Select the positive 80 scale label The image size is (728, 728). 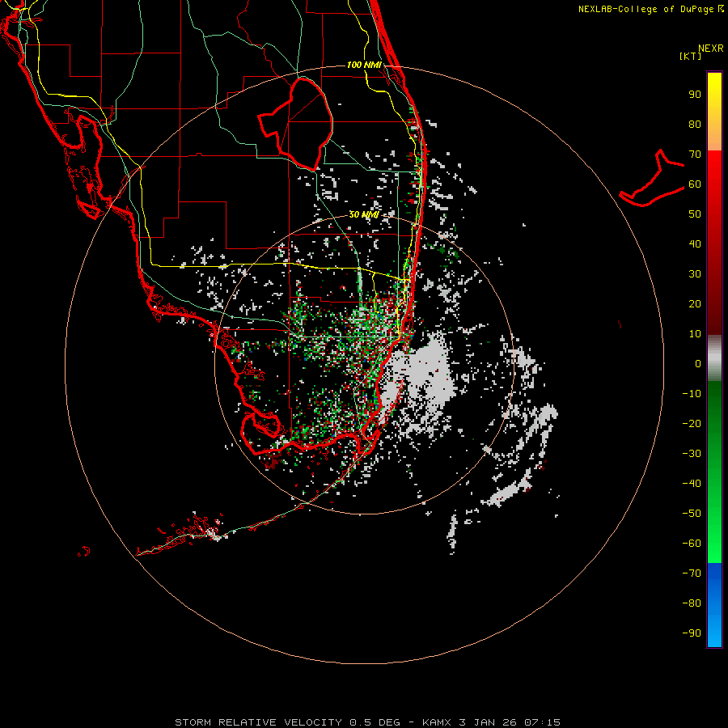tap(695, 125)
